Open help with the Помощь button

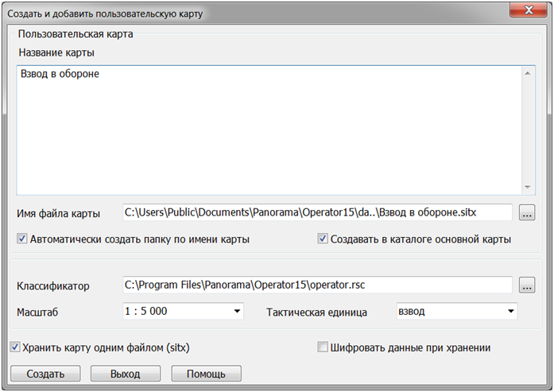(x=207, y=374)
